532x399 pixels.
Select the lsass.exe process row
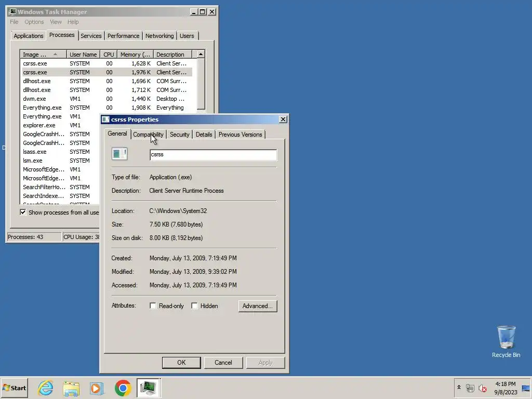click(x=60, y=152)
